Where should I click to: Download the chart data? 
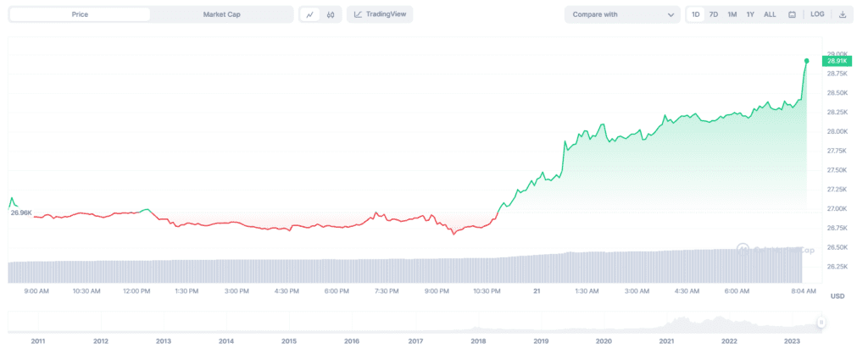[x=843, y=14]
